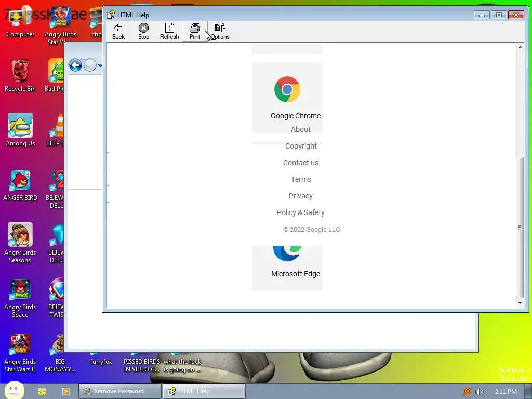Click the magnifier icon in the system tray

[467, 392]
